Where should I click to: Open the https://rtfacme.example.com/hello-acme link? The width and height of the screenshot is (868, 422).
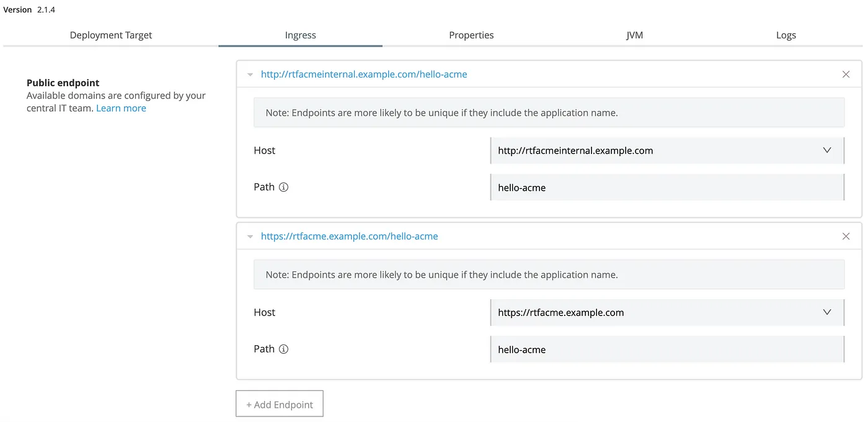click(x=349, y=236)
